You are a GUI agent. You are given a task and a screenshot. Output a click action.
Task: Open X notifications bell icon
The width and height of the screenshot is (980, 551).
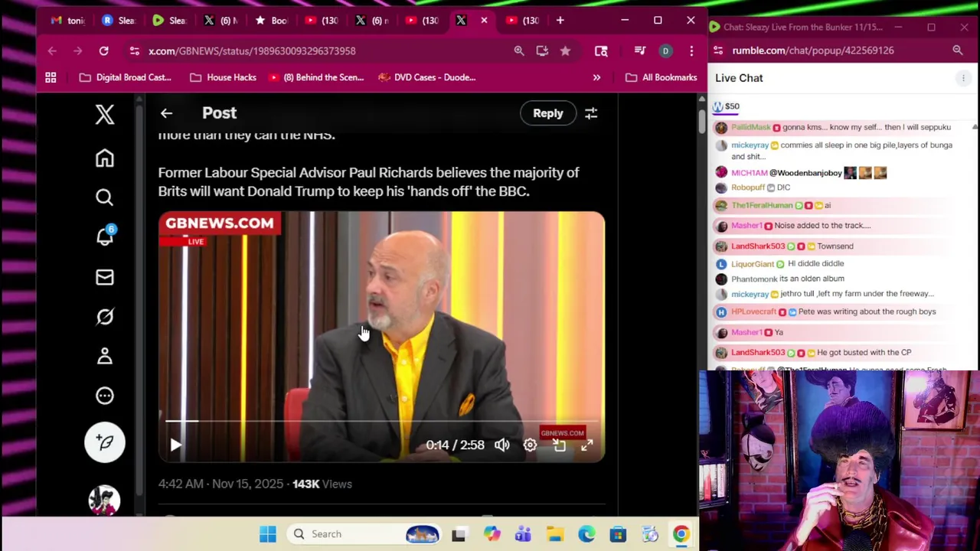pyautogui.click(x=105, y=236)
